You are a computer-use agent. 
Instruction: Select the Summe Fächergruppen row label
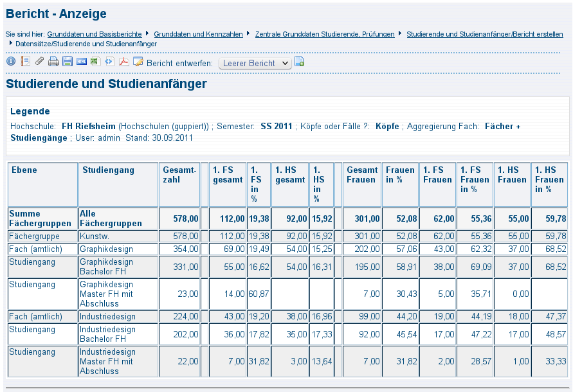[x=42, y=218]
